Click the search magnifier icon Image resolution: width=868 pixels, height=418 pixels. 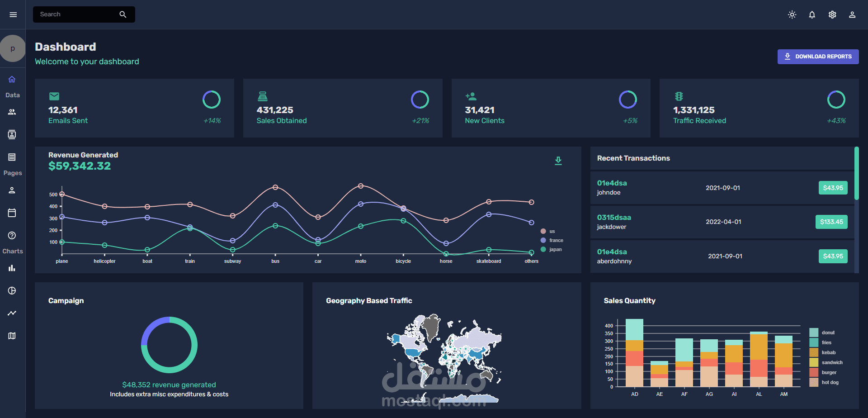(x=123, y=14)
